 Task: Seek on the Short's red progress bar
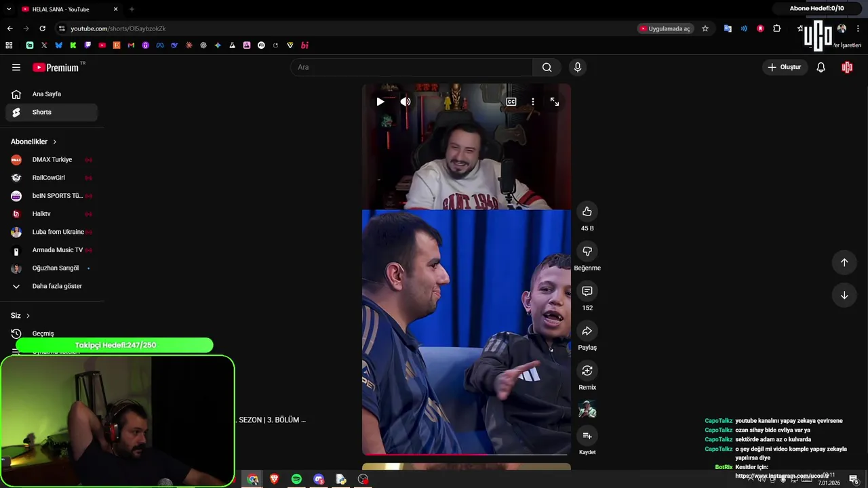(467, 454)
